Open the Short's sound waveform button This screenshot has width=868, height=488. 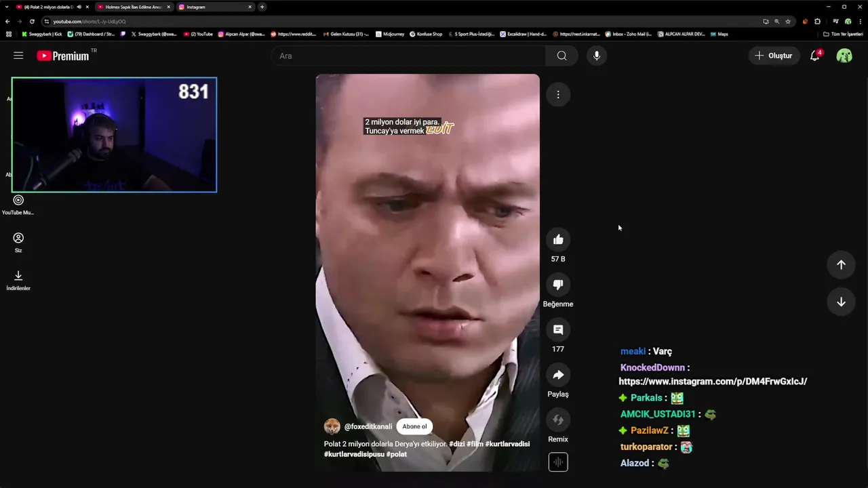pyautogui.click(x=558, y=462)
